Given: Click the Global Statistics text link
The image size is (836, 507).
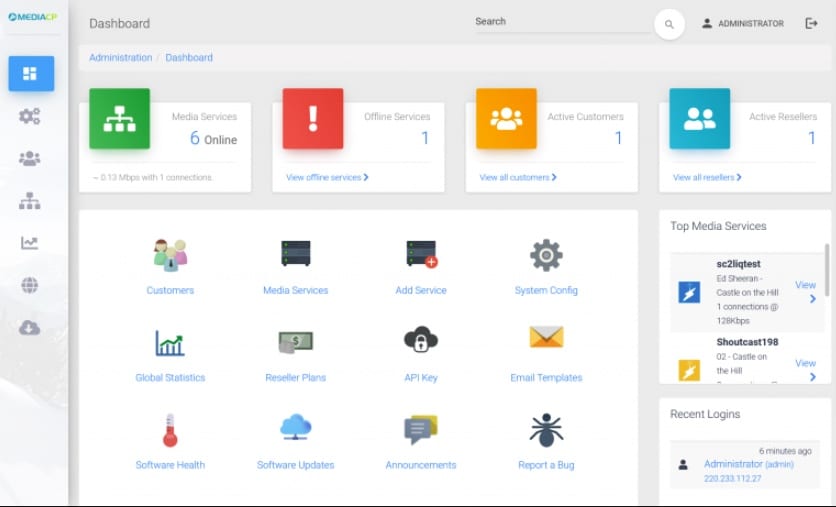Looking at the screenshot, I should coord(170,378).
